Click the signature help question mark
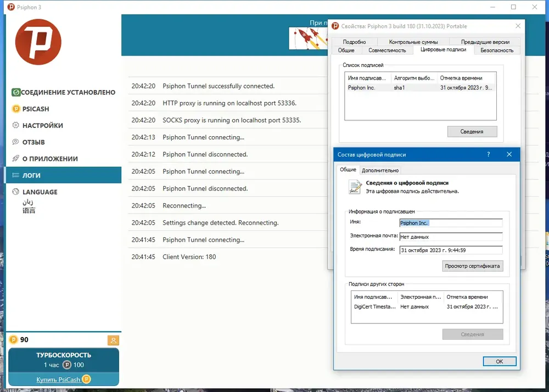Viewport: 549px width, 392px height. coord(489,154)
